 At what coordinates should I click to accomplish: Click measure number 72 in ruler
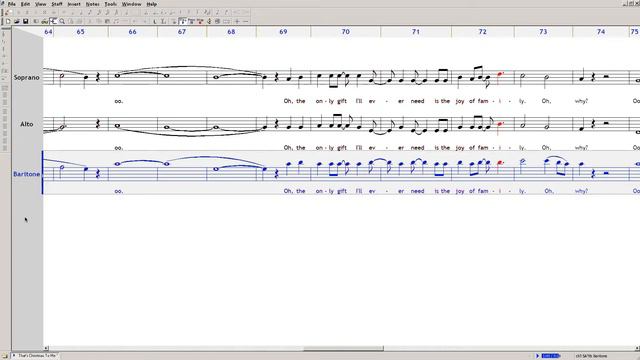(x=482, y=31)
